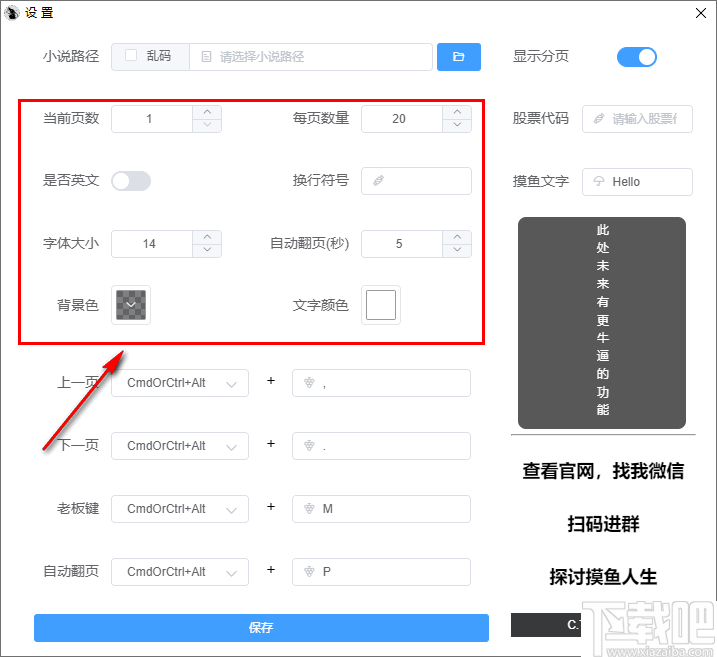Click the 字体大小 value field showing 14
Viewport: 717px width, 657px height.
152,244
